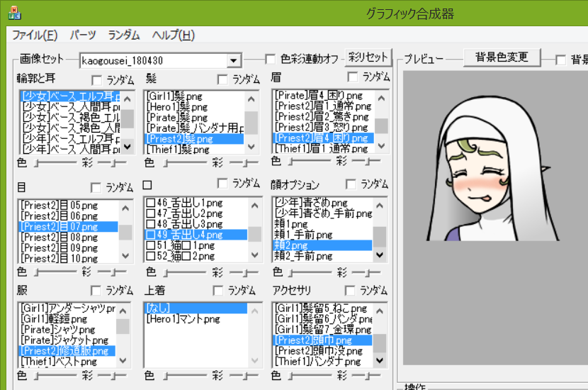Select [Pirate]眉4_困り.png in eyebrow list
Image resolution: width=588 pixels, height=390 pixels.
(x=324, y=95)
